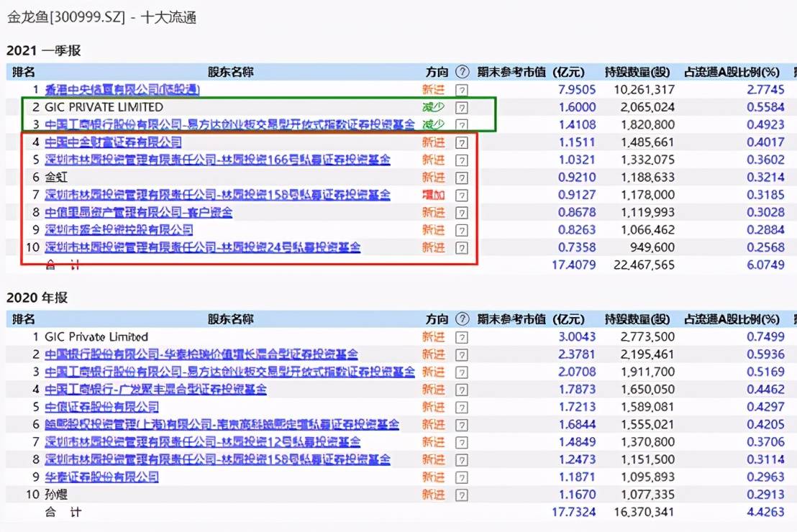Select the GIC PRIVATE LIMITED name in 2021一季报

104,107
